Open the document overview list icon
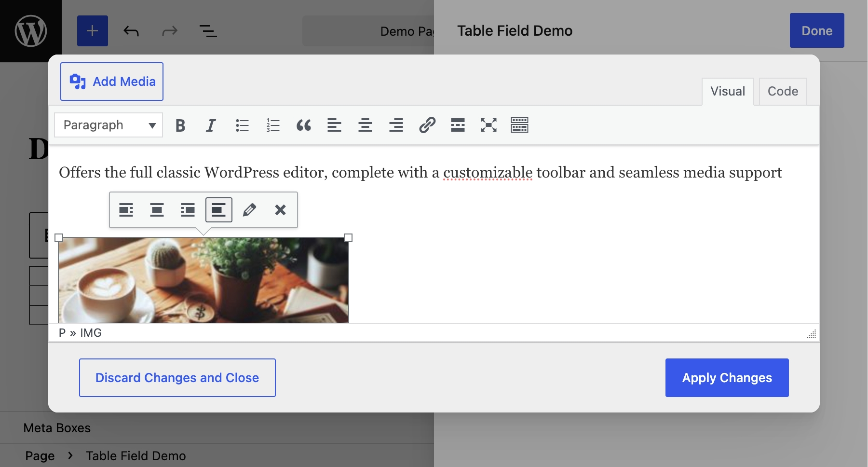 click(x=208, y=31)
